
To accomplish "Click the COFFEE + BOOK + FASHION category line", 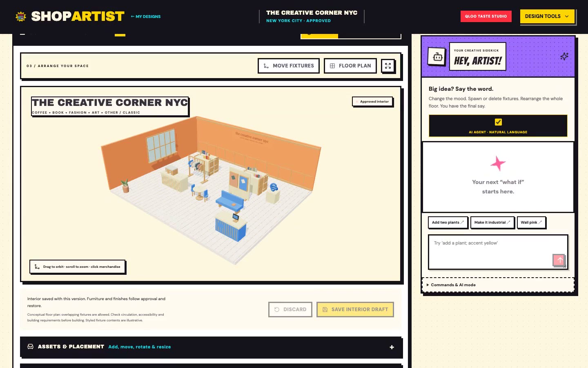I will [86, 112].
